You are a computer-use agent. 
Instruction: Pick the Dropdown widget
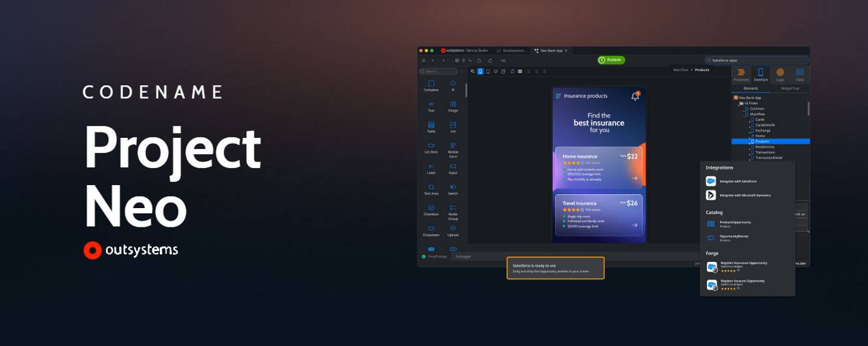coord(431,231)
